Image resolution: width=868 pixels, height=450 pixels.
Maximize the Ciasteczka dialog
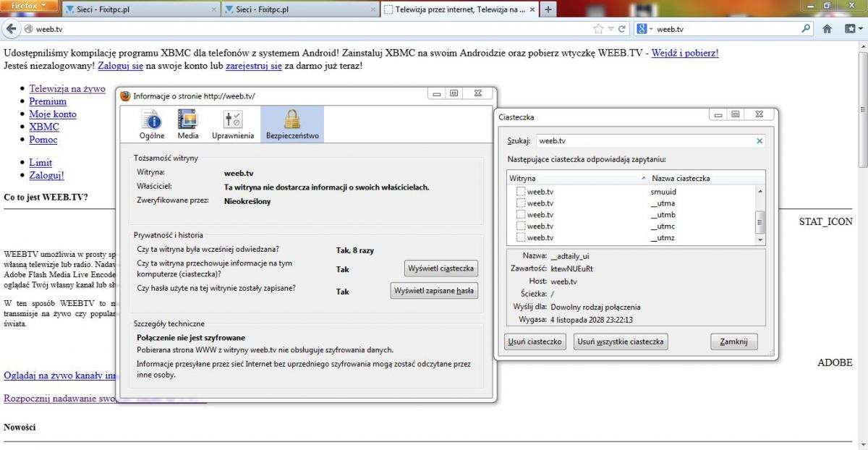click(x=736, y=114)
